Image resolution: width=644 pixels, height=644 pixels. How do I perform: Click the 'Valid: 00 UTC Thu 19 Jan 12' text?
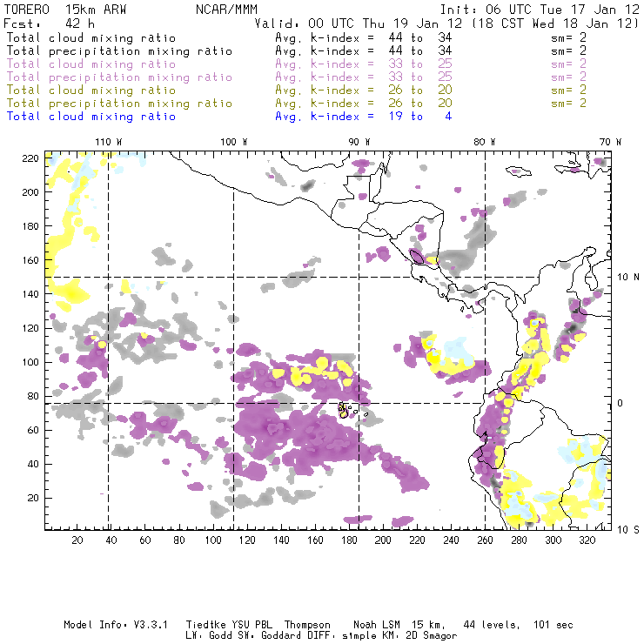pos(359,23)
